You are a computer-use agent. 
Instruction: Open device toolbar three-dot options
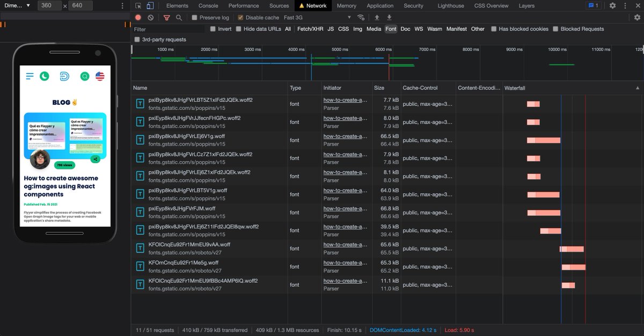click(x=122, y=6)
